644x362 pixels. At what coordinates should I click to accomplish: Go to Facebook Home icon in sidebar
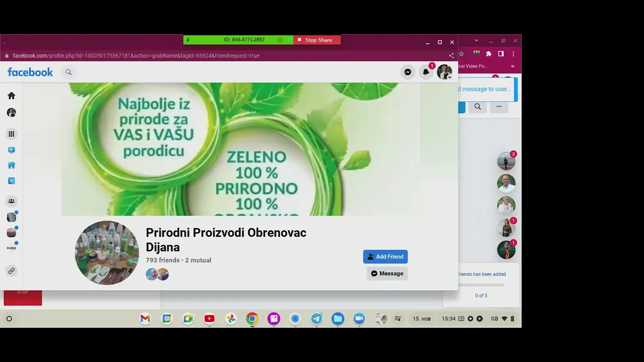click(11, 96)
